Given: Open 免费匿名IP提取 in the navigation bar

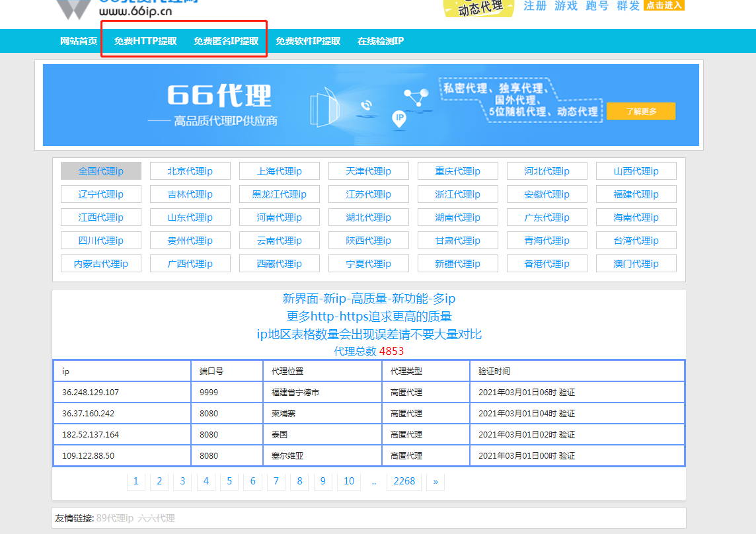Looking at the screenshot, I should coord(226,41).
